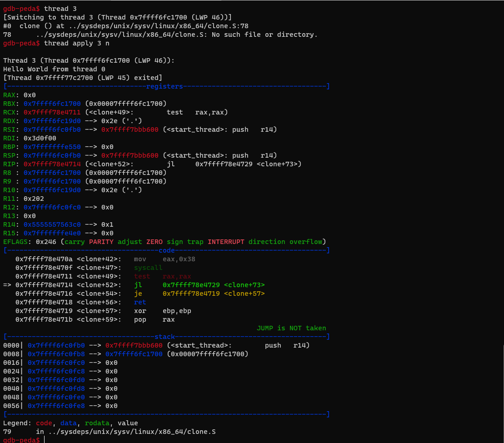Click the 'code' word in the Legend
This screenshot has width=504, height=443.
click(44, 423)
